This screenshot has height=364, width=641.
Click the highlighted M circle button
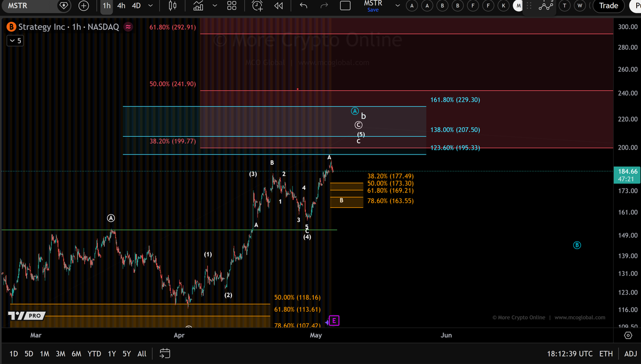pyautogui.click(x=519, y=6)
